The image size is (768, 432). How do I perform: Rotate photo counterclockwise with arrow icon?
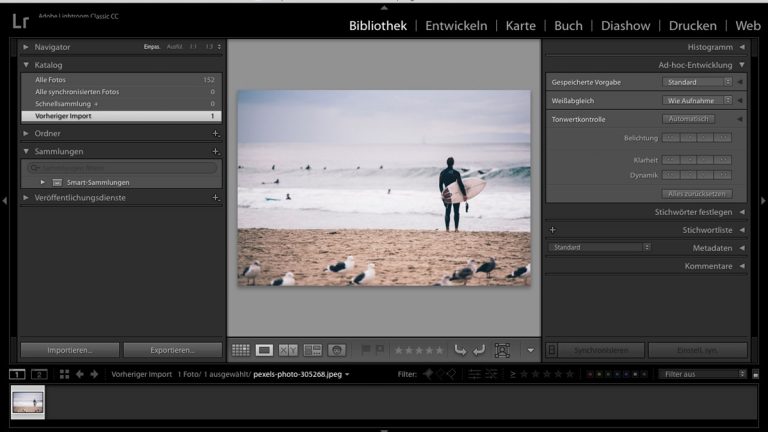point(460,350)
